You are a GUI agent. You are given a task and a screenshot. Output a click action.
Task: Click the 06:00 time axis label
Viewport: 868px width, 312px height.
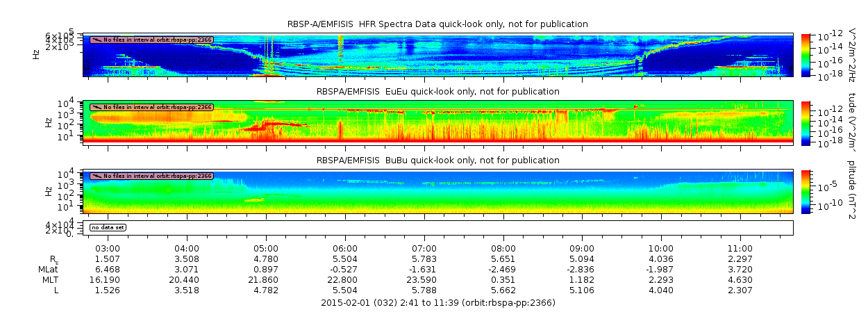click(345, 249)
